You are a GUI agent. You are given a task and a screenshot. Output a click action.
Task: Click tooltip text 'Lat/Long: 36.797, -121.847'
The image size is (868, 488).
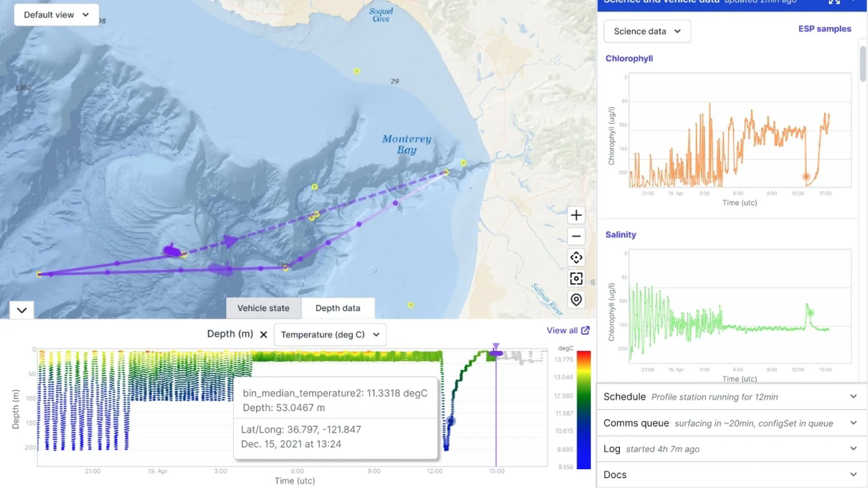301,429
